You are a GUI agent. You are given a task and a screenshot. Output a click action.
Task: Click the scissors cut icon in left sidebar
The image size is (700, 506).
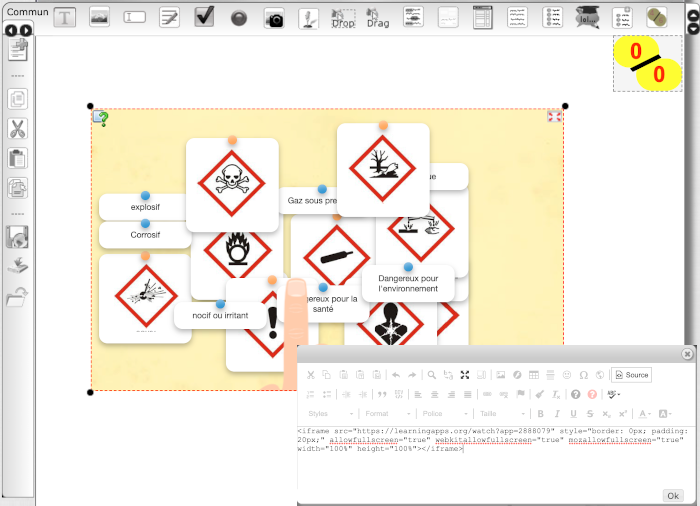(x=17, y=128)
